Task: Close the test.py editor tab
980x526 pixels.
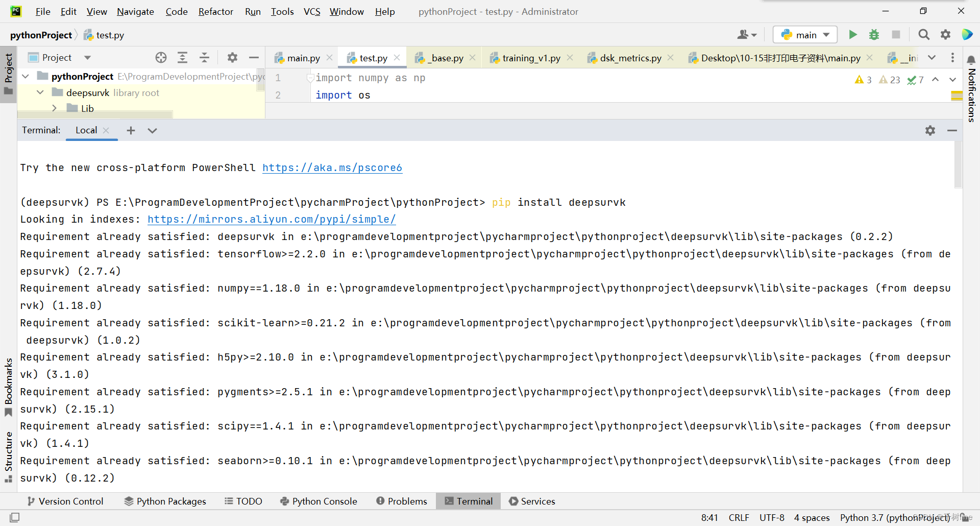Action: (x=397, y=58)
